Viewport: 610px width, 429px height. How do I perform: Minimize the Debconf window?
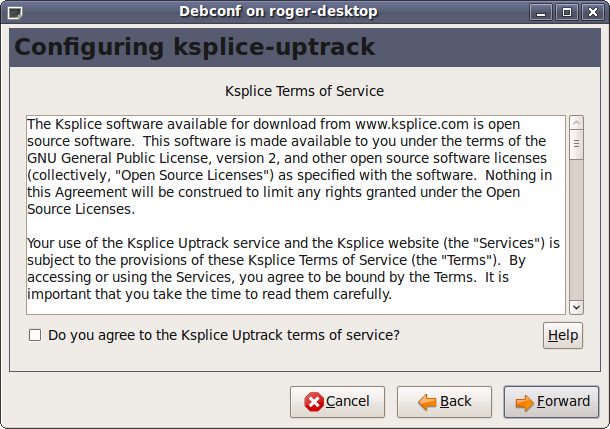click(545, 12)
